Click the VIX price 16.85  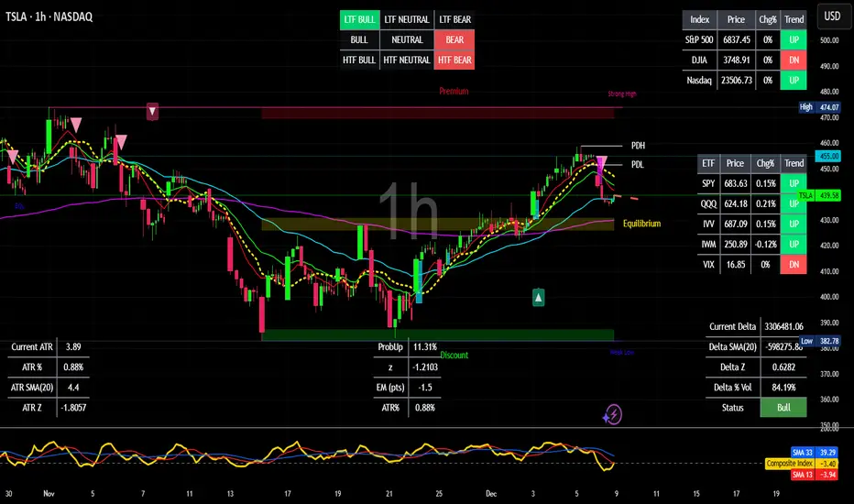pos(735,264)
